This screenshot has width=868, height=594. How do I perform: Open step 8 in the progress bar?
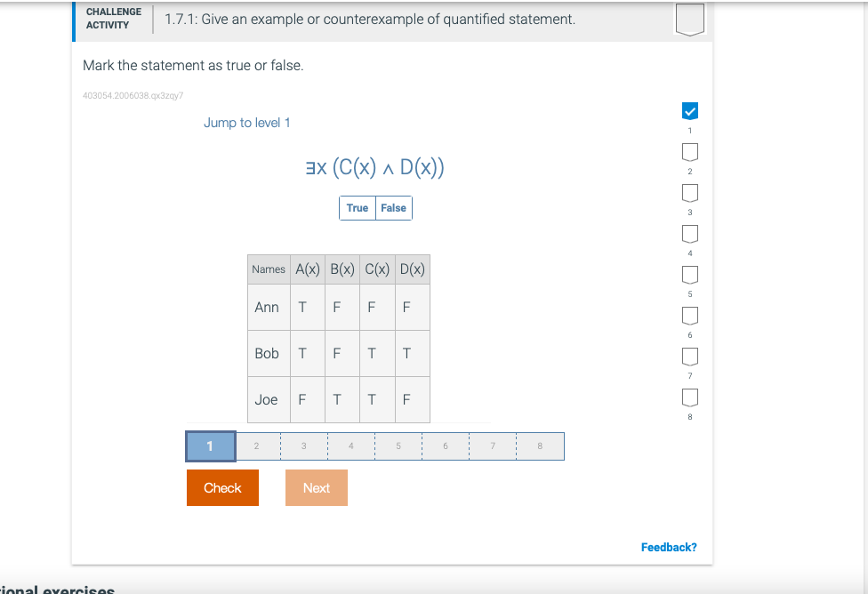click(x=540, y=445)
